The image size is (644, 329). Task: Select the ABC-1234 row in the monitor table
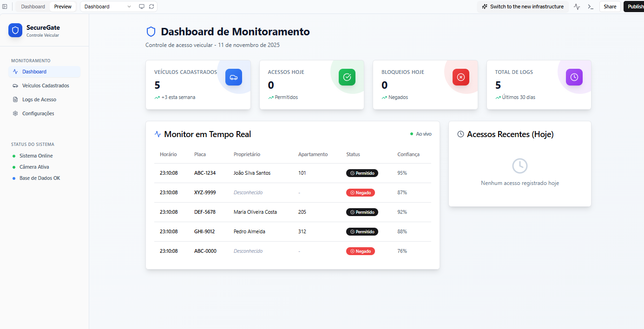(x=293, y=173)
